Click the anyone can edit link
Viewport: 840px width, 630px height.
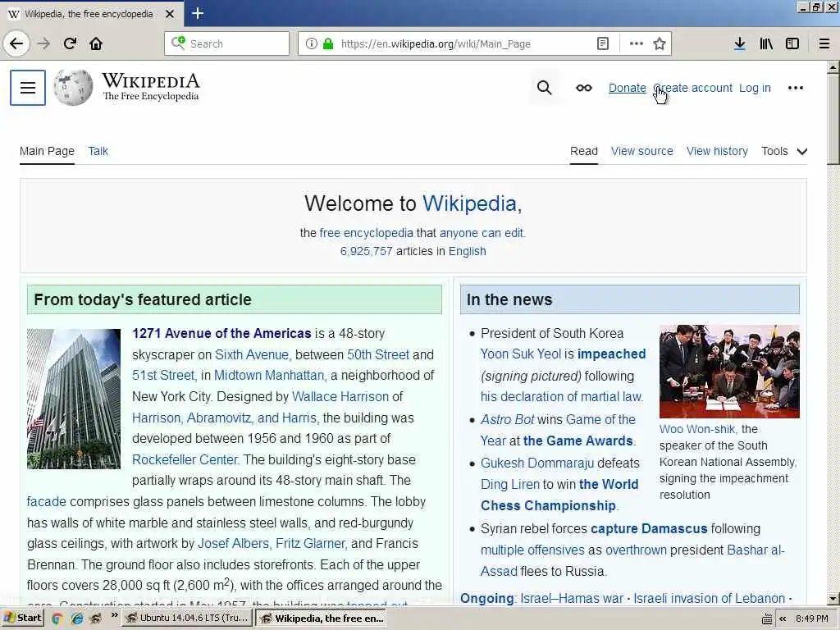coord(482,233)
